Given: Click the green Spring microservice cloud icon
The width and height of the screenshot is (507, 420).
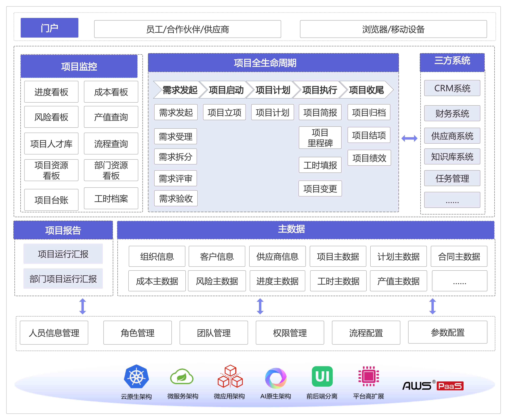Looking at the screenshot, I should (182, 376).
